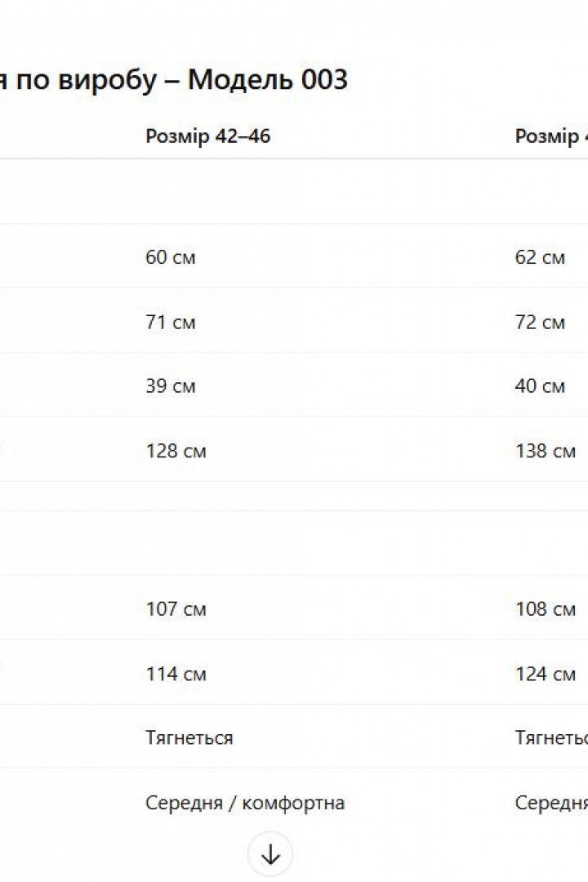Select the 128 см cell
This screenshot has height=882, width=588.
(x=176, y=451)
